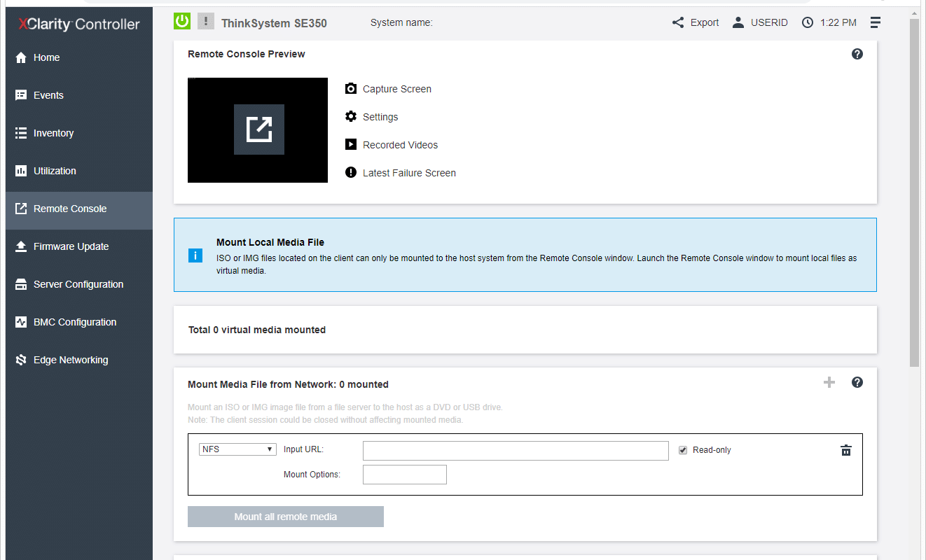Click the Utilization chart icon in sidebar
The height and width of the screenshot is (560, 926).
pos(21,171)
